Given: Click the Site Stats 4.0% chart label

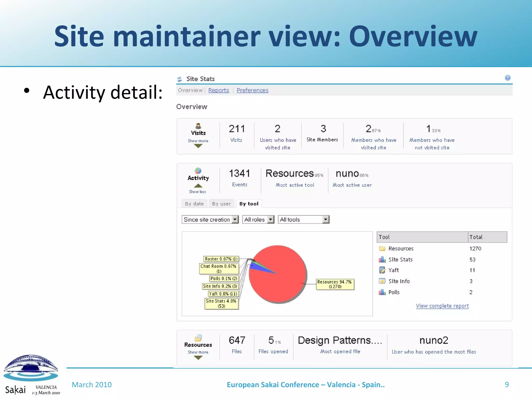Looking at the screenshot, I should [221, 303].
